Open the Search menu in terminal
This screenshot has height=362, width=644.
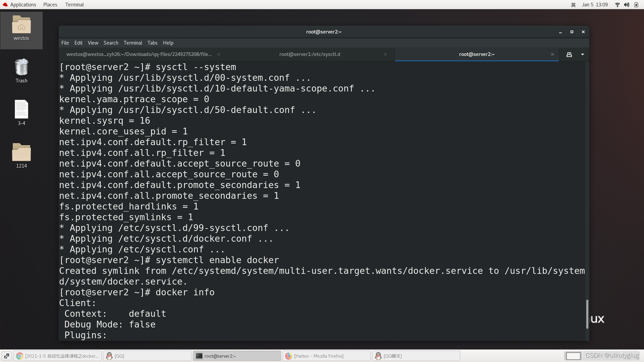pyautogui.click(x=111, y=43)
